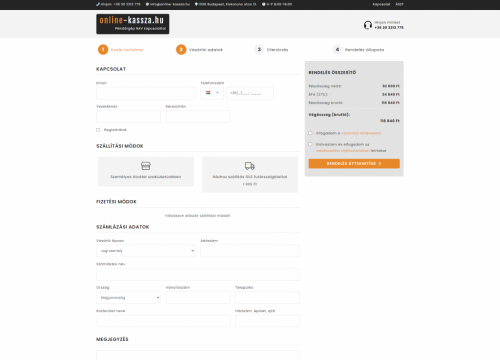Click the email icon in top bar
This screenshot has height=360, width=500.
(147, 4)
